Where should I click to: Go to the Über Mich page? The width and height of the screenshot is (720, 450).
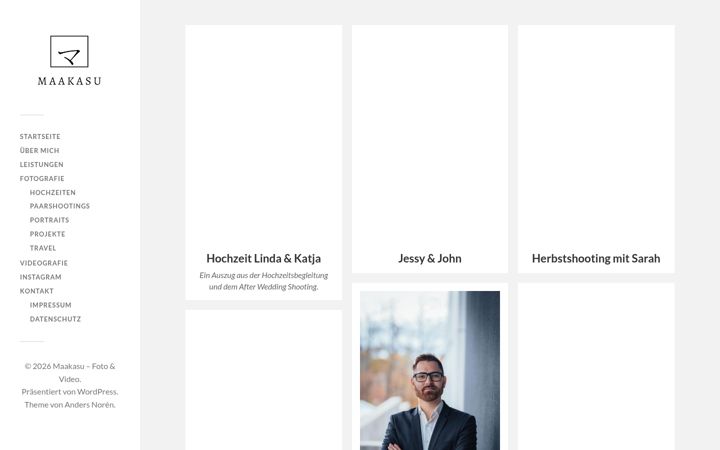(39, 150)
